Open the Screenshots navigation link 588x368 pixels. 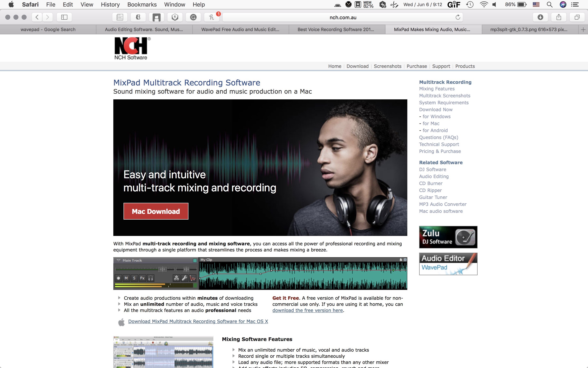pos(388,66)
